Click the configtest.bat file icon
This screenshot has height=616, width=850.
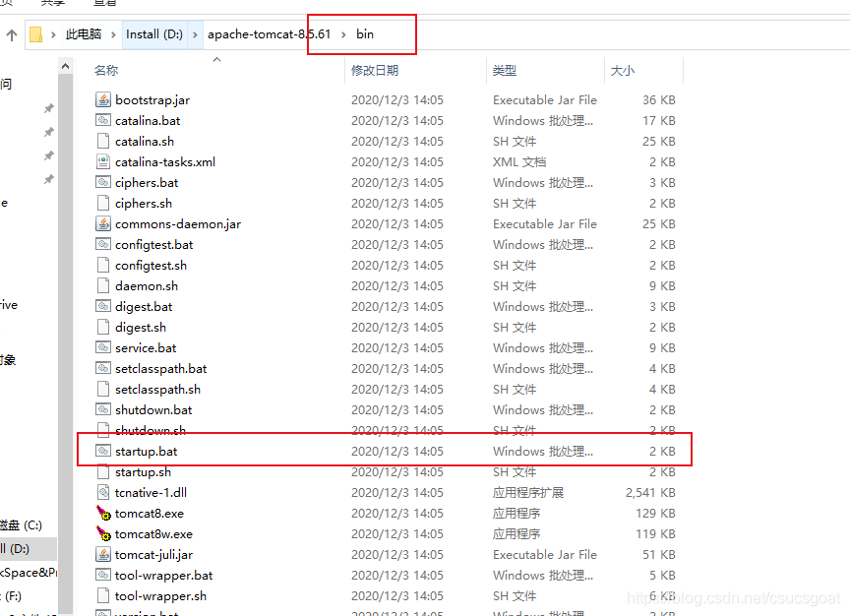tap(103, 245)
